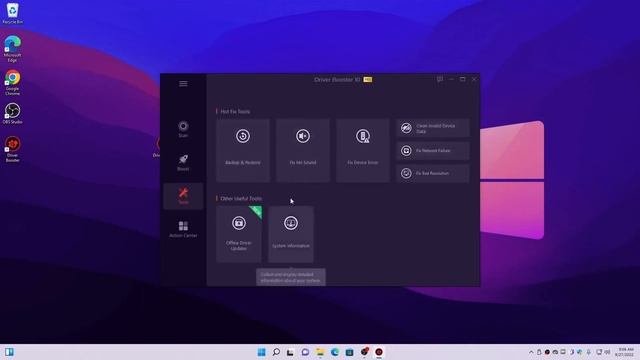The width and height of the screenshot is (640, 360).
Task: Launch the Fix No Sound tool
Action: pos(303,150)
